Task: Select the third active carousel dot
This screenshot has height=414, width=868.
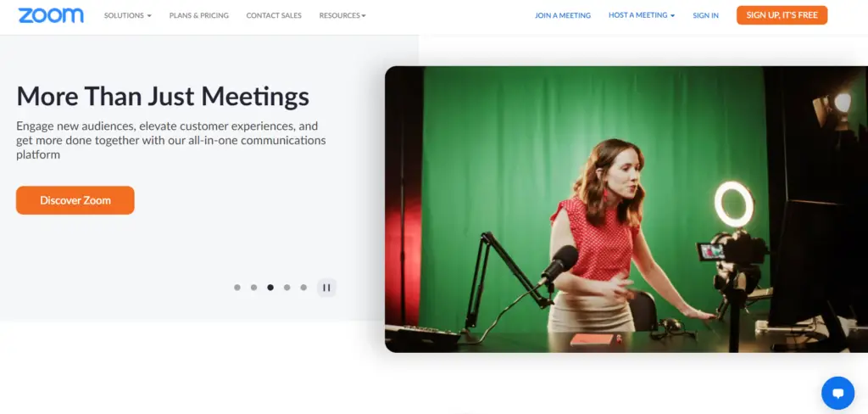Action: (x=270, y=288)
